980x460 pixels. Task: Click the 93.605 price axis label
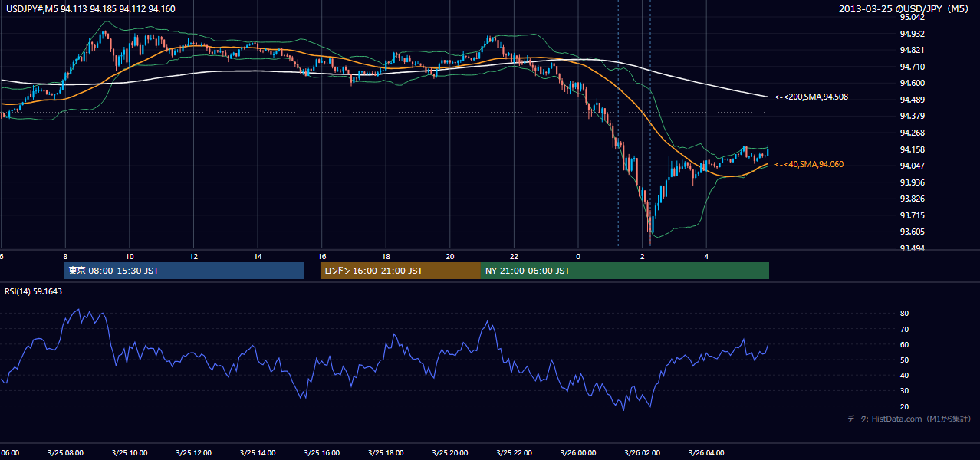(x=913, y=232)
